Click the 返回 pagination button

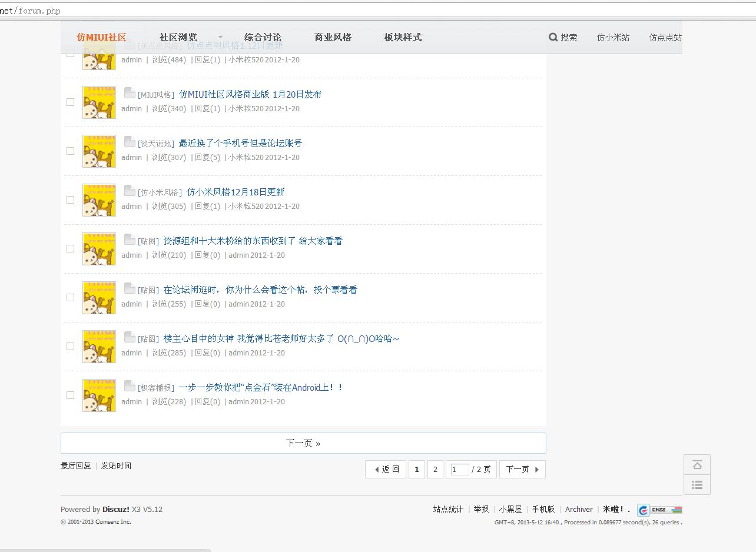coord(386,469)
